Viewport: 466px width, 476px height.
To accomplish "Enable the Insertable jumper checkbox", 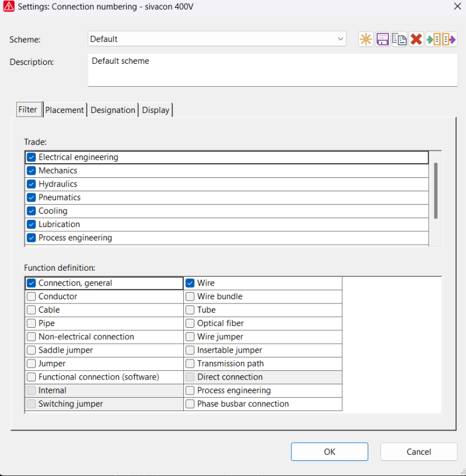I will [190, 350].
